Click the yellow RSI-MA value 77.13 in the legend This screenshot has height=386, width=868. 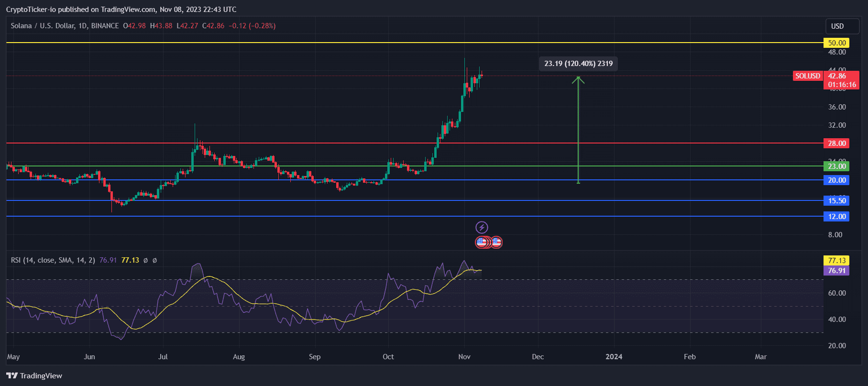[x=130, y=260]
